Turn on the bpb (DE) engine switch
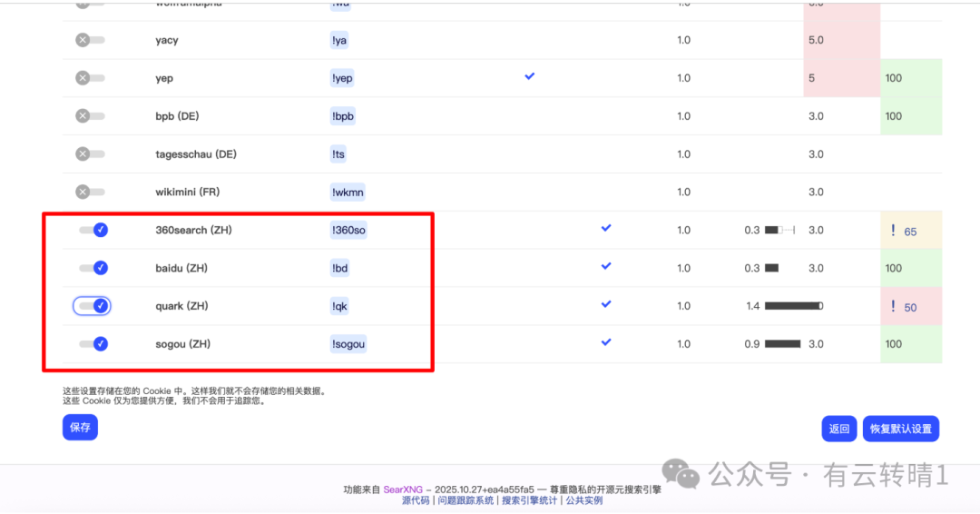This screenshot has width=980, height=514. (x=90, y=116)
